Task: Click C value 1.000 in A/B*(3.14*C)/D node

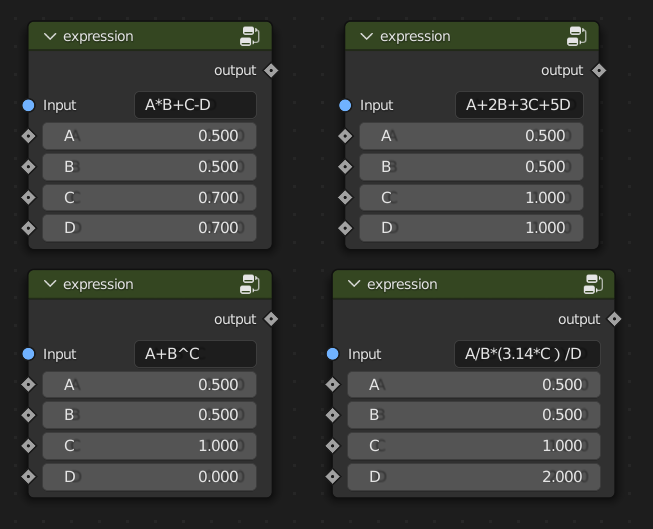Action: (x=474, y=446)
